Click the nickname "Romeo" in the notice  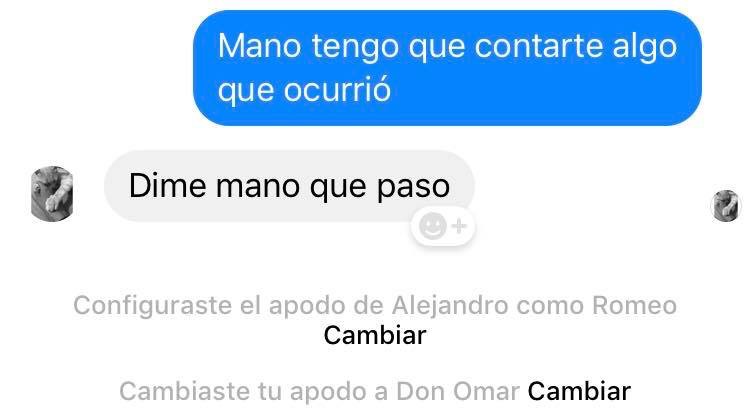coord(634,306)
